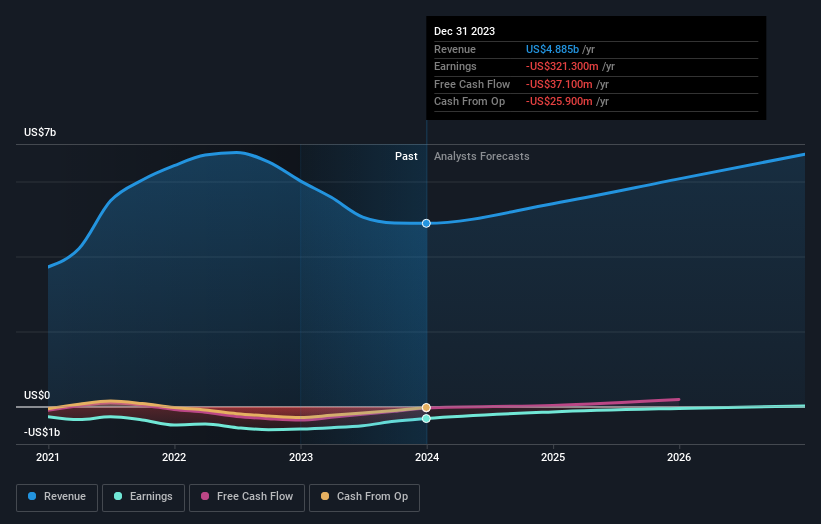The width and height of the screenshot is (821, 524).
Task: Click the Cash From Op label in tooltip
Action: [470, 102]
